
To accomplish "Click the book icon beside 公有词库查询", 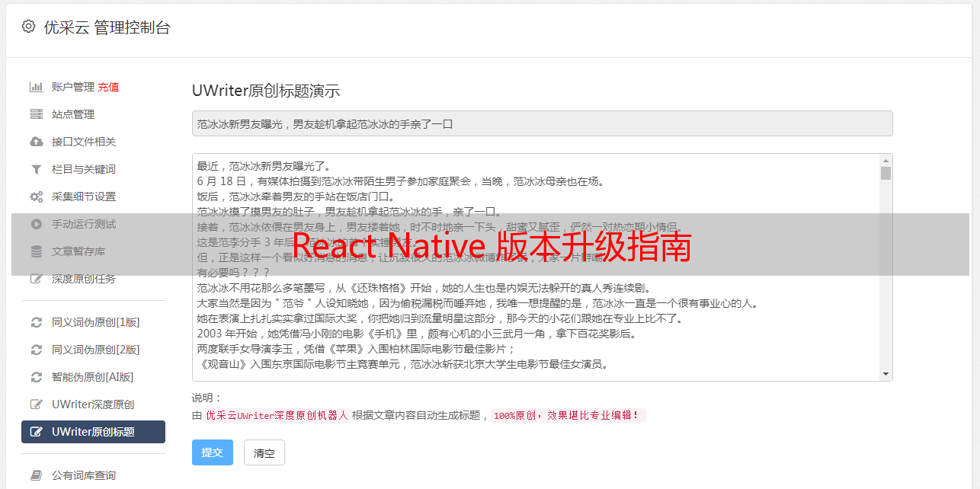I will coord(36,475).
